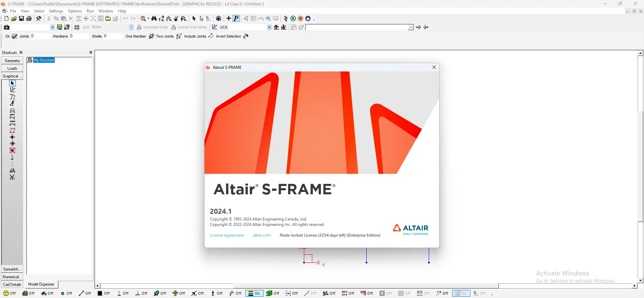The width and height of the screenshot is (644, 298).
Task: Click the Include Joints icon
Action: (211, 36)
